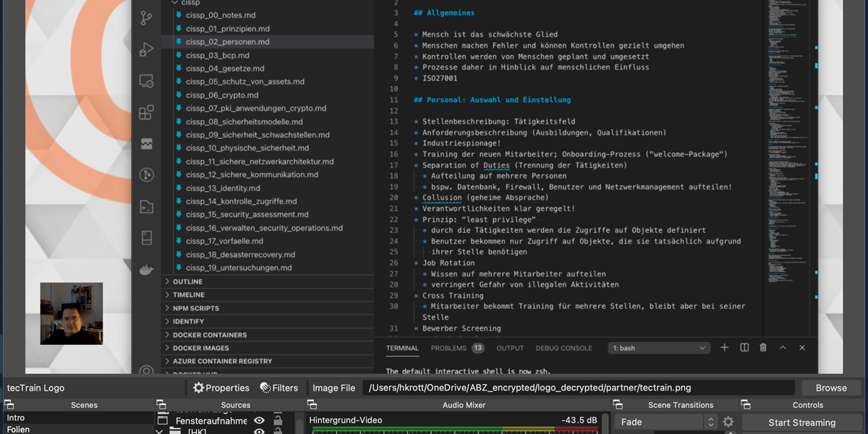Click the Start Streaming button

(x=801, y=422)
